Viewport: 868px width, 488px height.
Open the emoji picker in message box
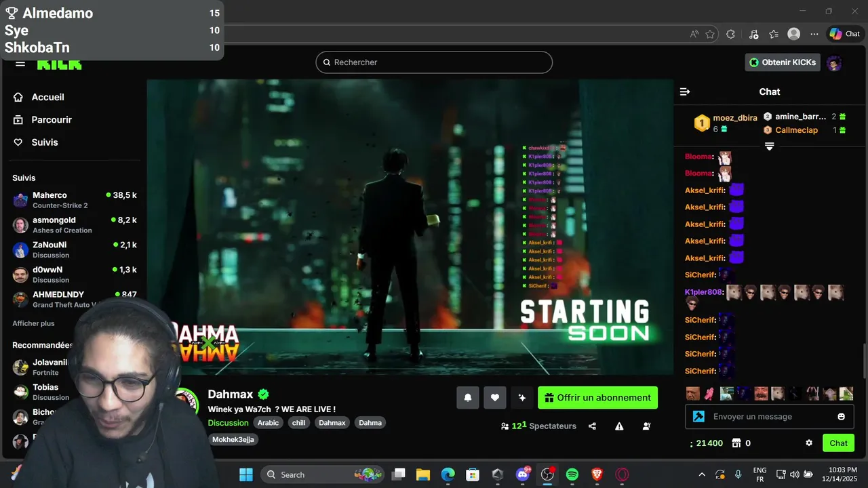coord(842,417)
